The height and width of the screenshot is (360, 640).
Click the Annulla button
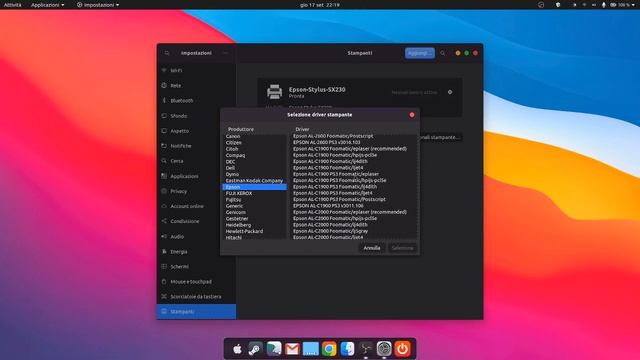(372, 248)
